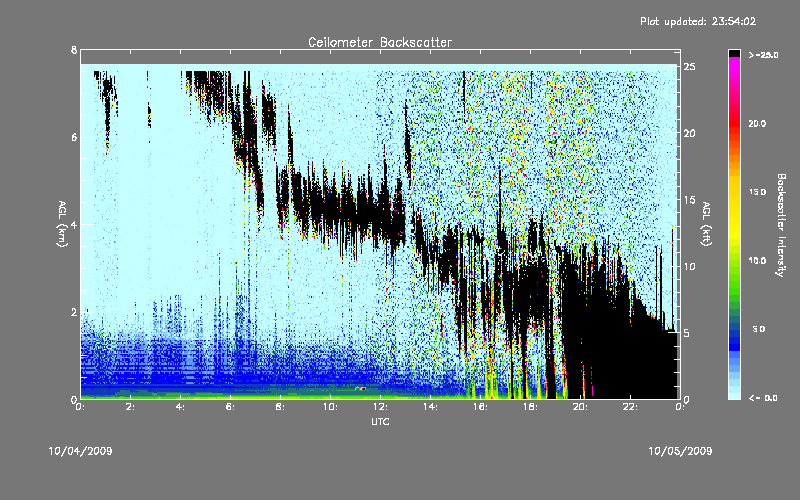Screen dimensions: 800x500
Task: Click the '>=25.0' colorbar maximum label
Action: point(763,55)
